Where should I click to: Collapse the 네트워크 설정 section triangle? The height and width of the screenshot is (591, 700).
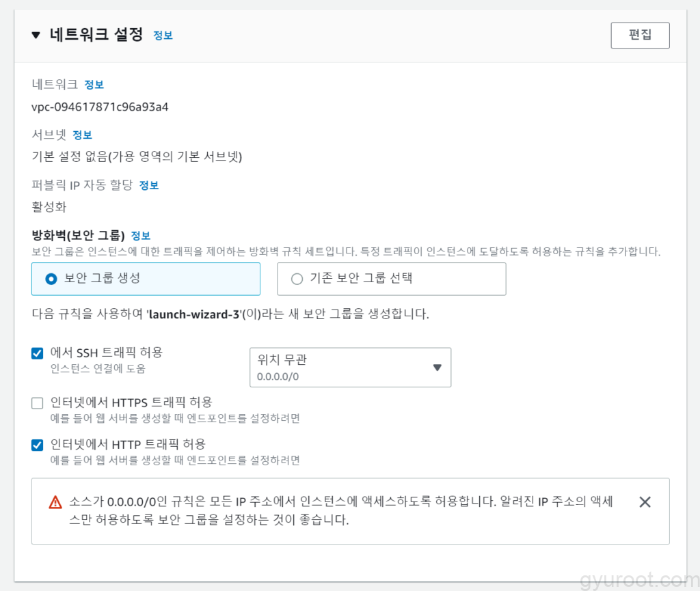(x=36, y=36)
